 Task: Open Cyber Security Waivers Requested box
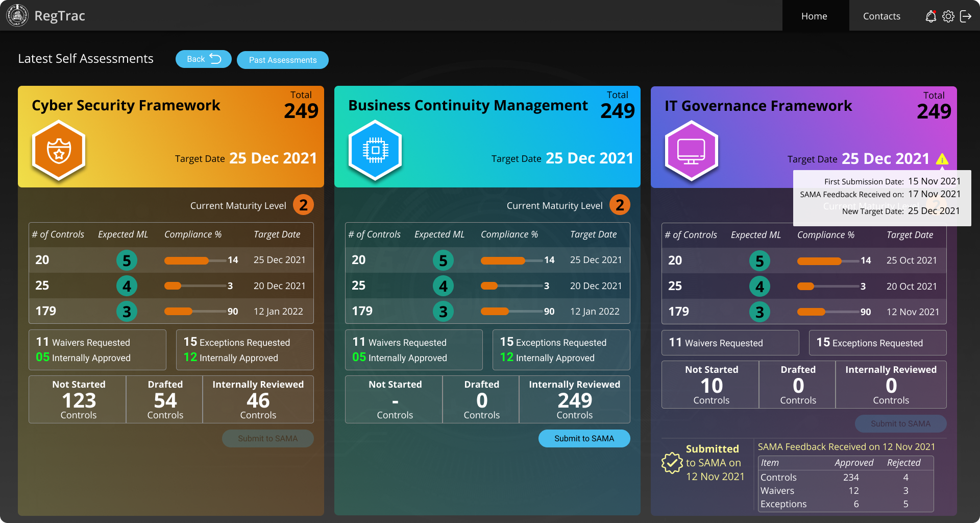(97, 350)
